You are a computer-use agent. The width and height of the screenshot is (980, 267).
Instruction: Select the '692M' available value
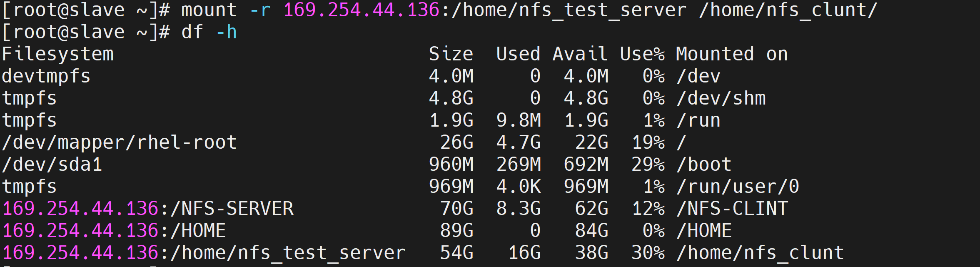pos(586,165)
